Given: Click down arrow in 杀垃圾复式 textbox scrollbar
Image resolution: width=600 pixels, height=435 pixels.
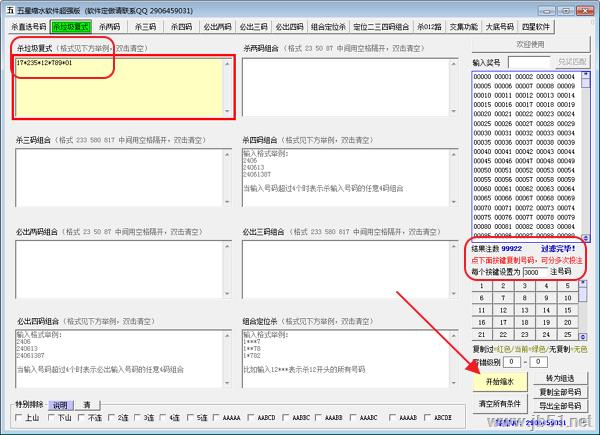Looking at the screenshot, I should pos(227,111).
